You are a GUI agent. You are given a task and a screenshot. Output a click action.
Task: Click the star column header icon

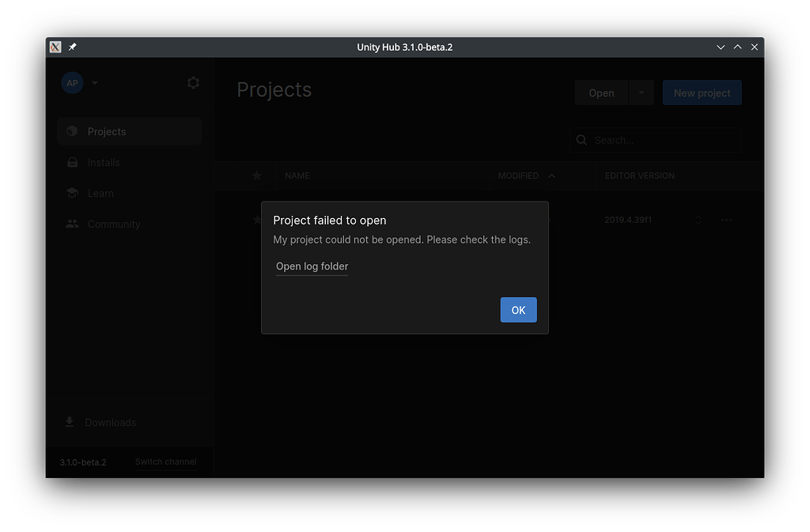click(x=256, y=175)
